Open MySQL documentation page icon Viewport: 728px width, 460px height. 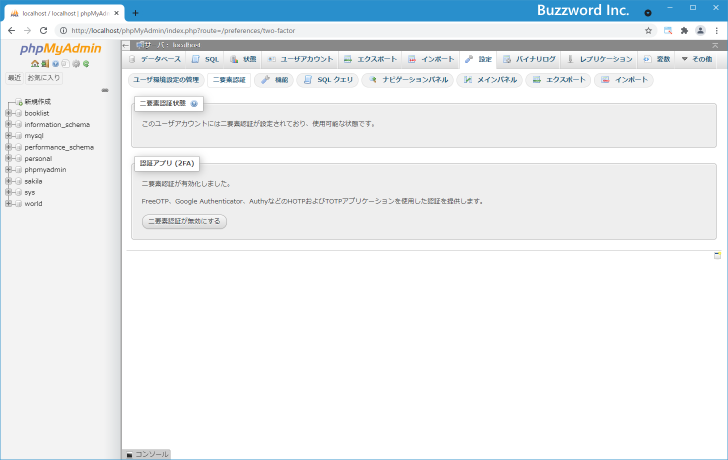pos(65,64)
